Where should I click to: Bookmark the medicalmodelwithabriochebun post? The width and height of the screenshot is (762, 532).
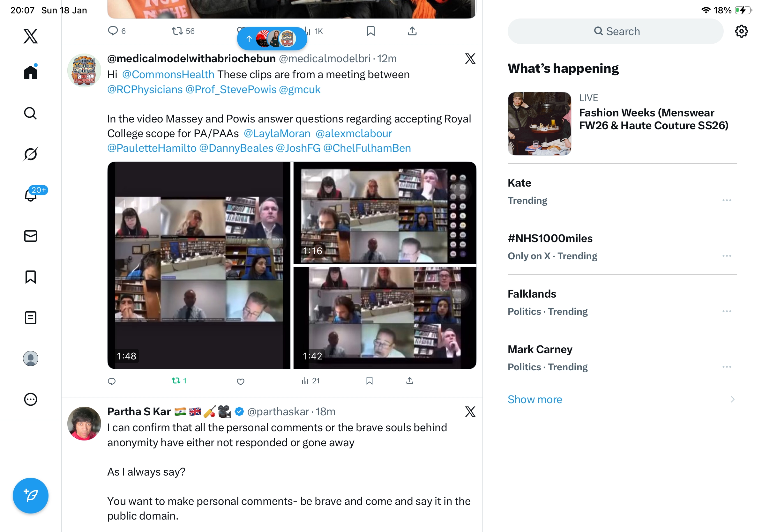tap(370, 381)
